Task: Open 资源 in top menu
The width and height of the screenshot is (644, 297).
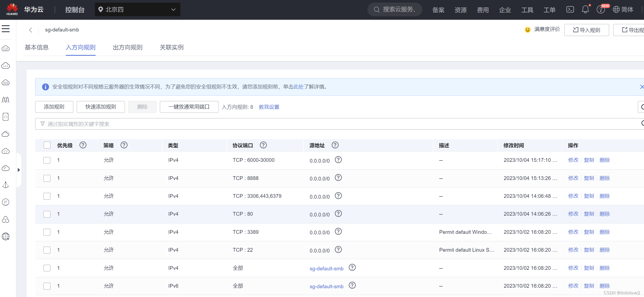Action: (x=460, y=10)
